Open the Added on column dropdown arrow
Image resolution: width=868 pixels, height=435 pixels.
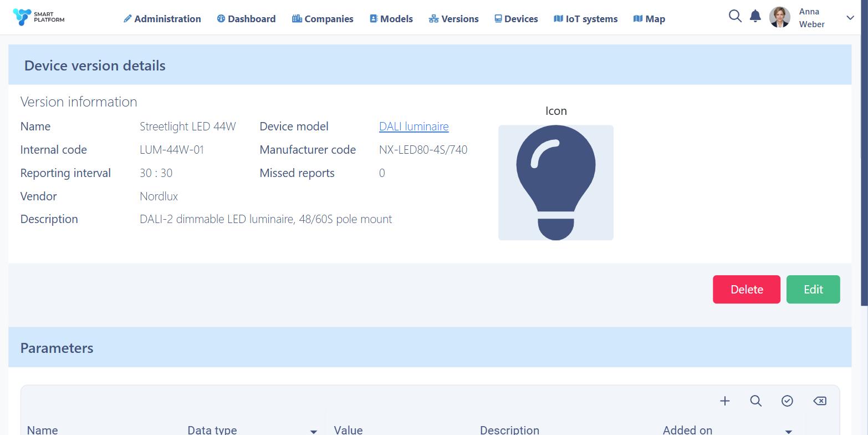[x=788, y=431]
